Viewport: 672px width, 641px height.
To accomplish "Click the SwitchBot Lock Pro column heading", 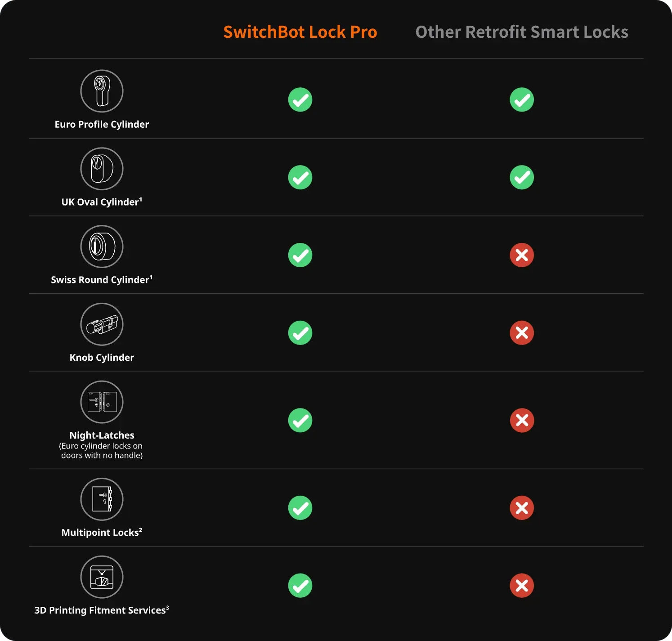I will (300, 32).
